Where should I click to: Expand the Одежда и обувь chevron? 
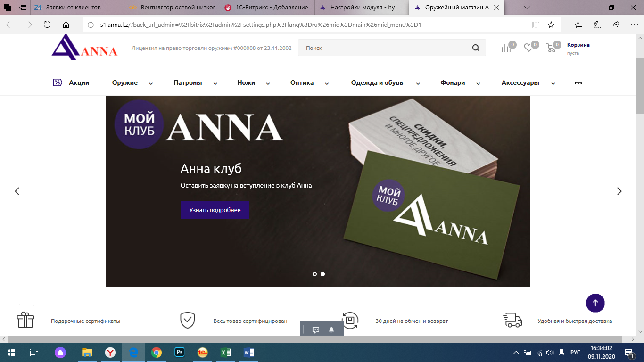click(418, 83)
